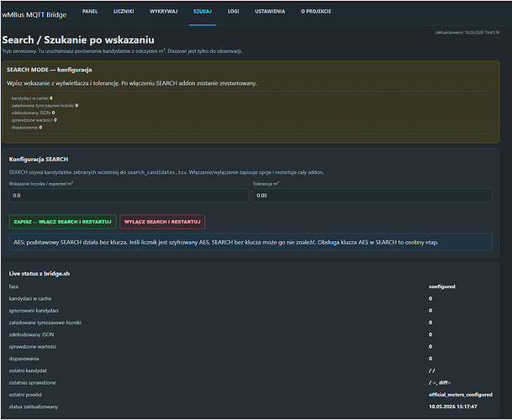The image size is (512, 420).
Task: Focus the Wskazanie licznika expected m³ field
Action: (129, 196)
